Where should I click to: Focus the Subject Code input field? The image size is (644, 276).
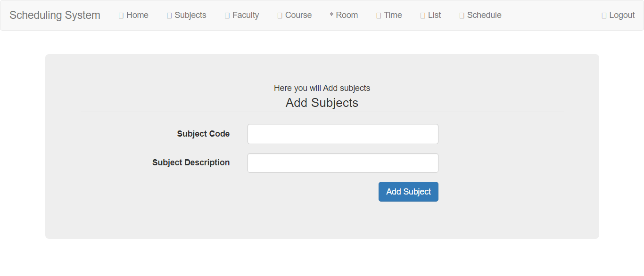pos(343,134)
